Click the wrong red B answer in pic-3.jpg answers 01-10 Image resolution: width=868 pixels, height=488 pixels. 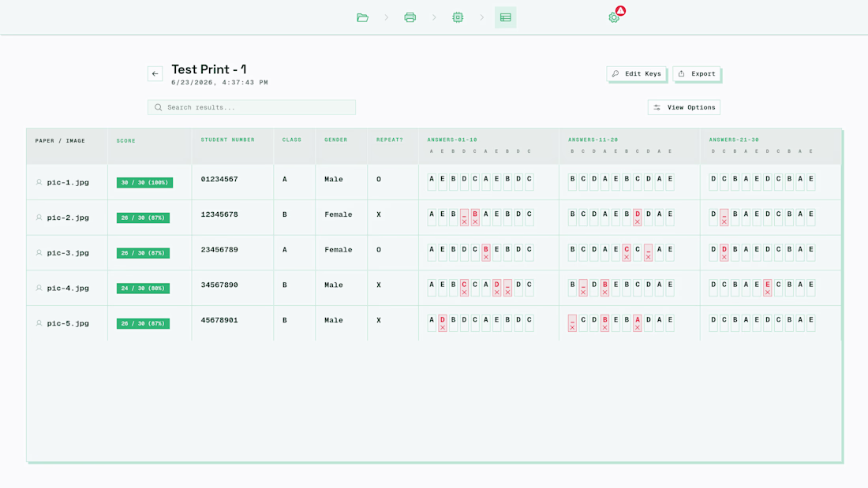point(486,252)
